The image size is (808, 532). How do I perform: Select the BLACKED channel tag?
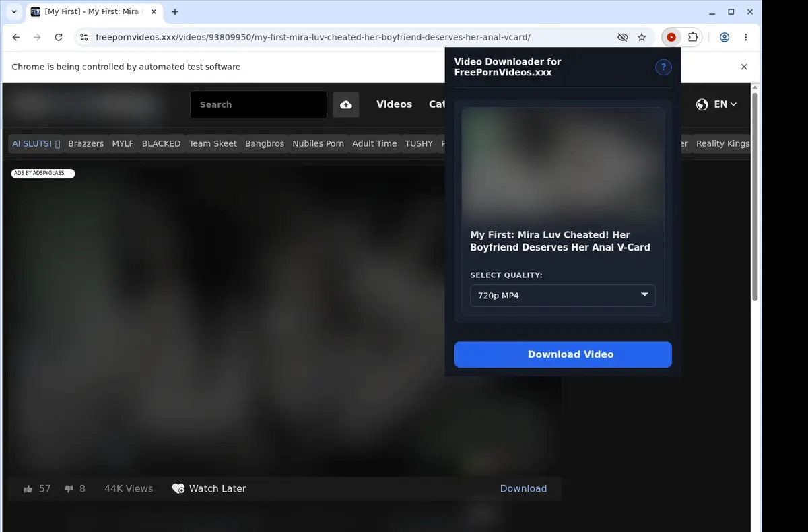coord(161,143)
